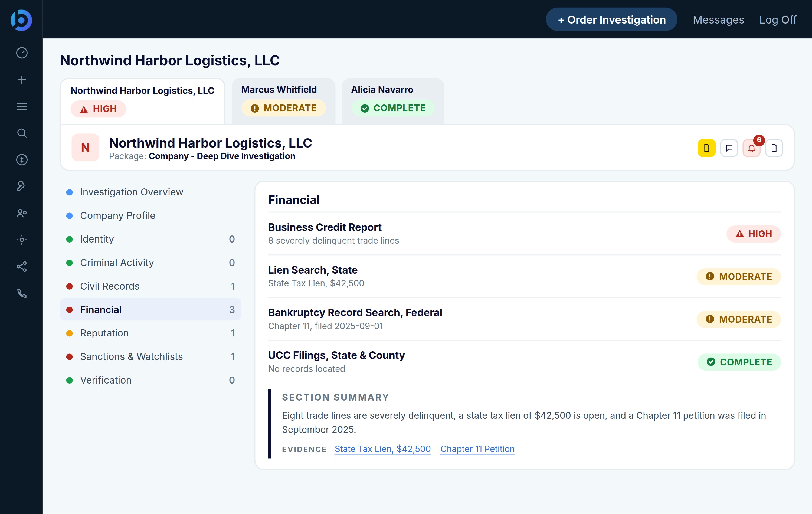Click the page title Northwind Harbor Logistics, LLC
The width and height of the screenshot is (812, 514).
170,60
